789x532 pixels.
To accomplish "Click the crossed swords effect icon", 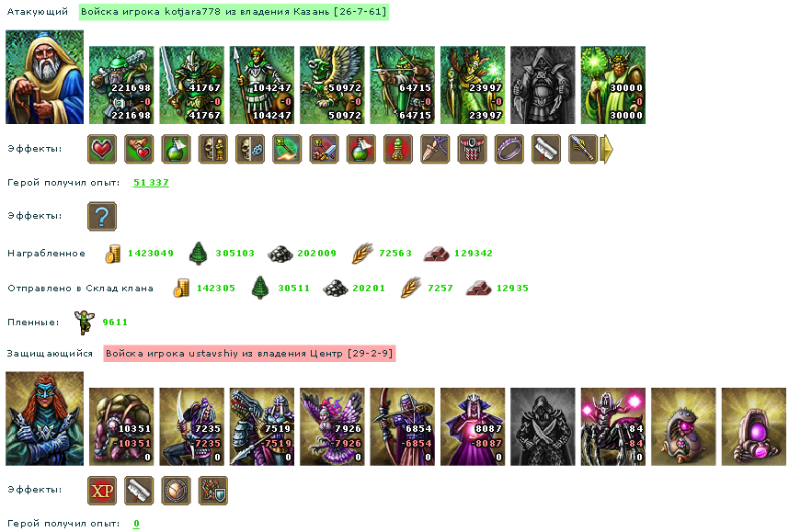I will coord(324,149).
